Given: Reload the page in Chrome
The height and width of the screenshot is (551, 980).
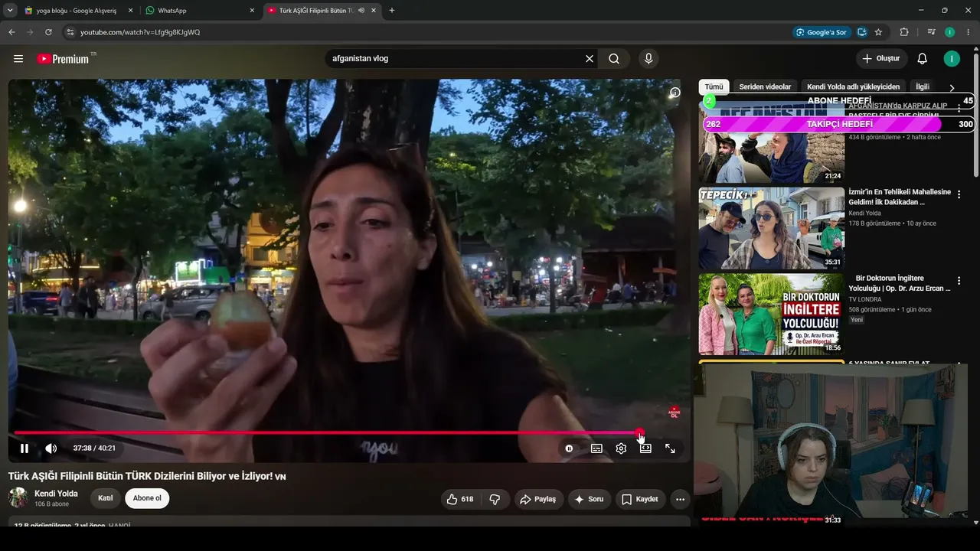Looking at the screenshot, I should click(48, 32).
